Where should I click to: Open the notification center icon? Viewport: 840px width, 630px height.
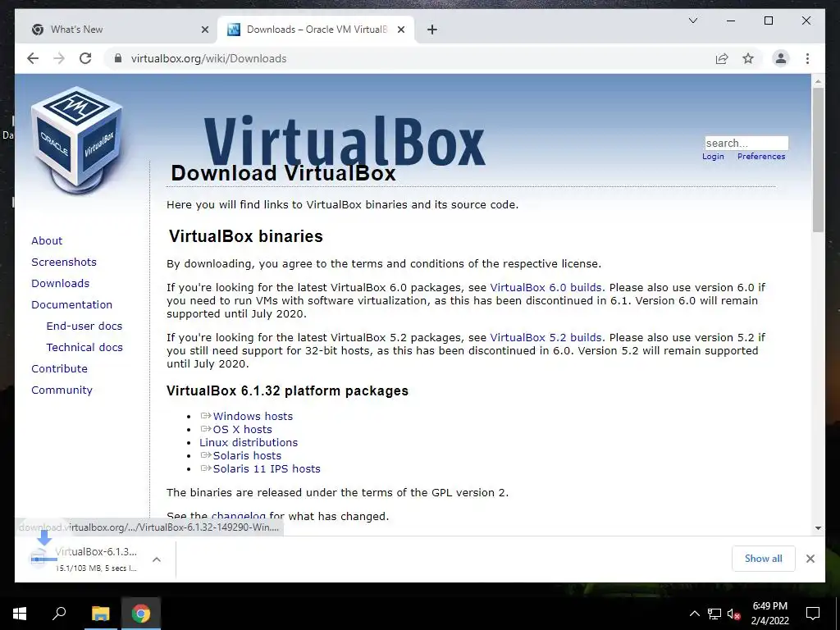(813, 614)
